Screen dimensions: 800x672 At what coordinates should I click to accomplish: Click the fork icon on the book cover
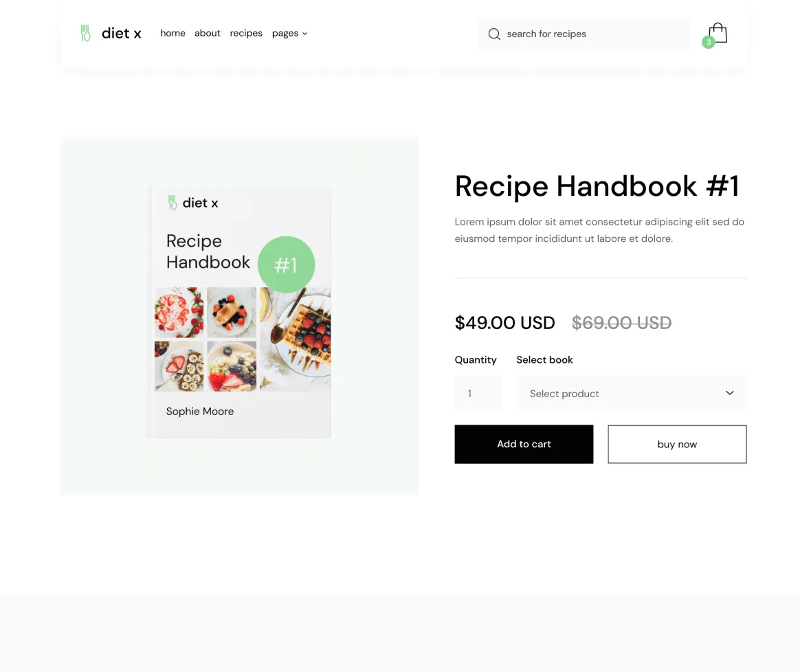point(173,202)
